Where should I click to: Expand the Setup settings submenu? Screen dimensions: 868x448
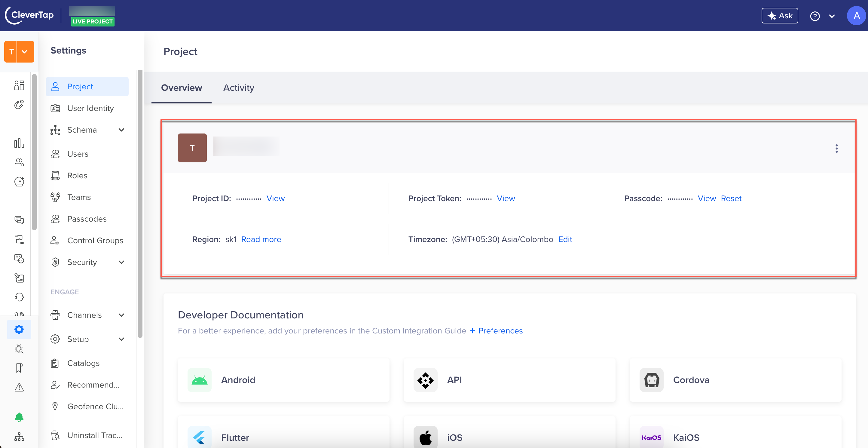(121, 339)
